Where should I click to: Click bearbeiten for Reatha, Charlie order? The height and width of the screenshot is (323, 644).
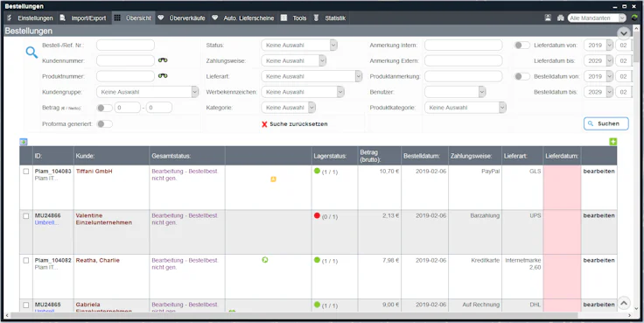(598, 261)
